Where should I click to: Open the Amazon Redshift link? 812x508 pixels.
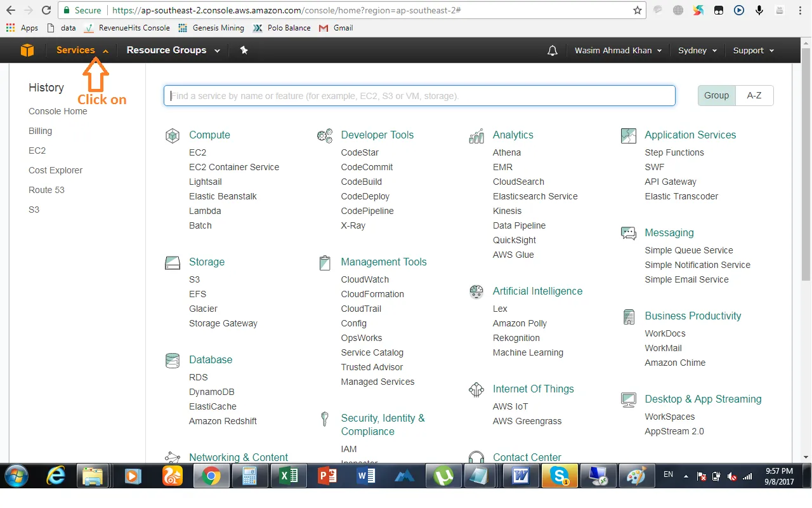pos(223,421)
